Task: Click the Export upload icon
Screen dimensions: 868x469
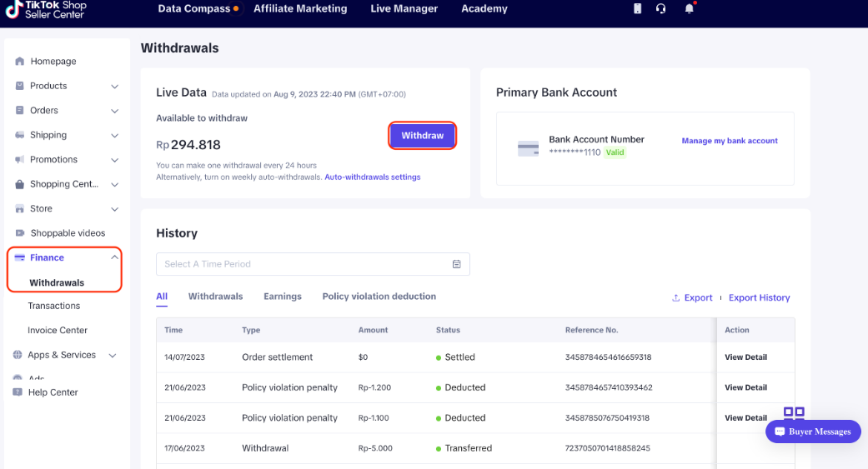Action: [x=675, y=298]
